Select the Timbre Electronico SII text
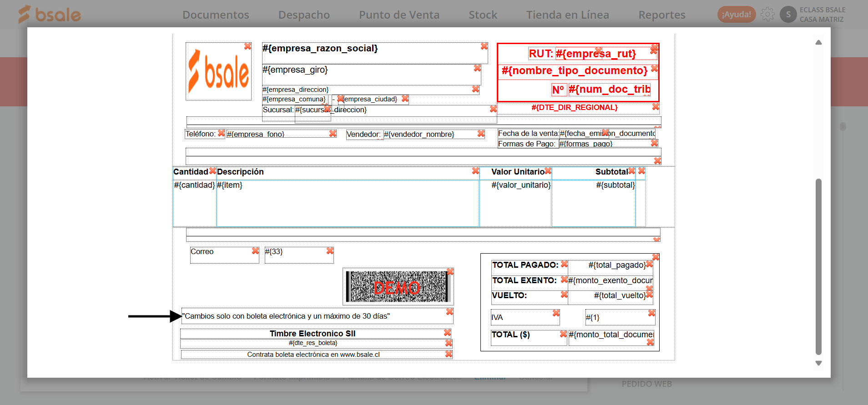Viewport: 868px width, 405px height. pyautogui.click(x=313, y=334)
